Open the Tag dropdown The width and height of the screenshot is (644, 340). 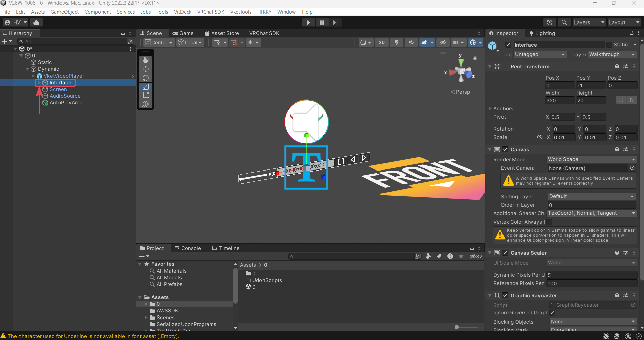click(540, 54)
